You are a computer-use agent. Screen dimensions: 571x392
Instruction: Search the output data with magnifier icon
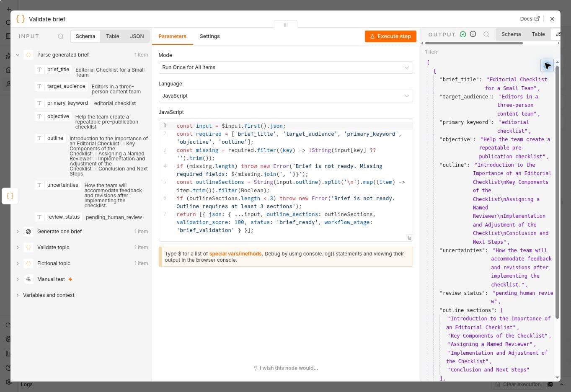point(486,34)
